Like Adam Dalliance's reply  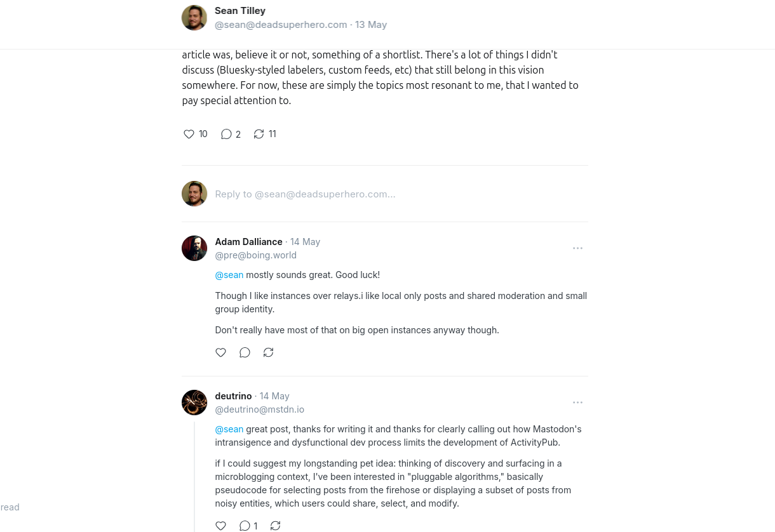220,352
